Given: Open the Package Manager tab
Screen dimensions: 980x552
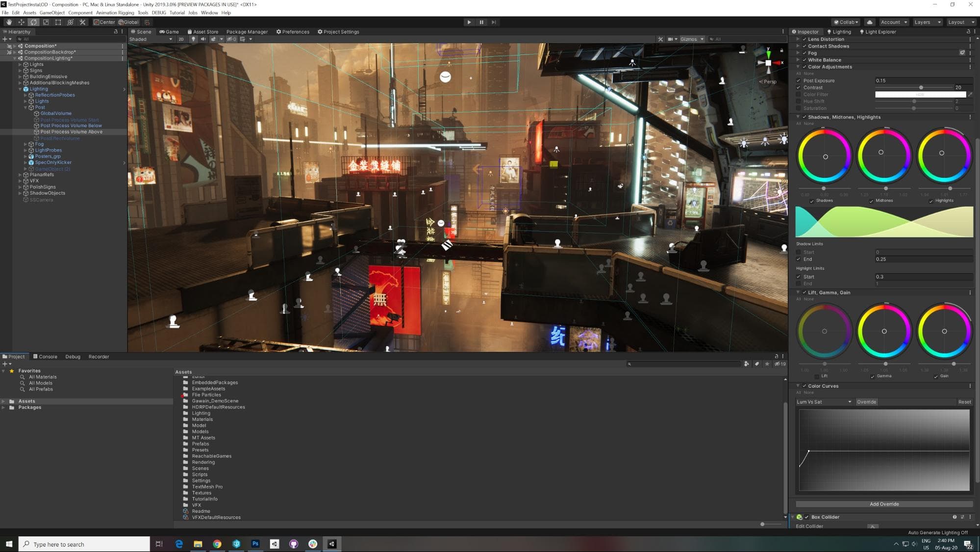Looking at the screenshot, I should [x=247, y=32].
